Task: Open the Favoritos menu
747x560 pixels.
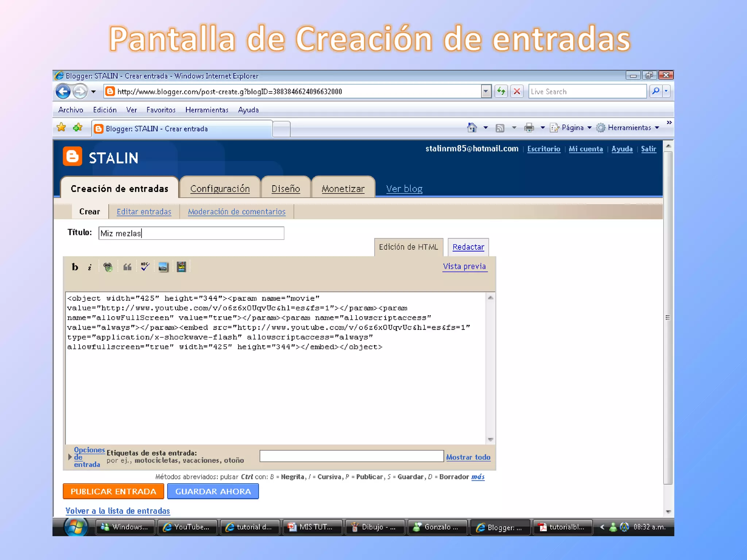Action: [x=161, y=110]
